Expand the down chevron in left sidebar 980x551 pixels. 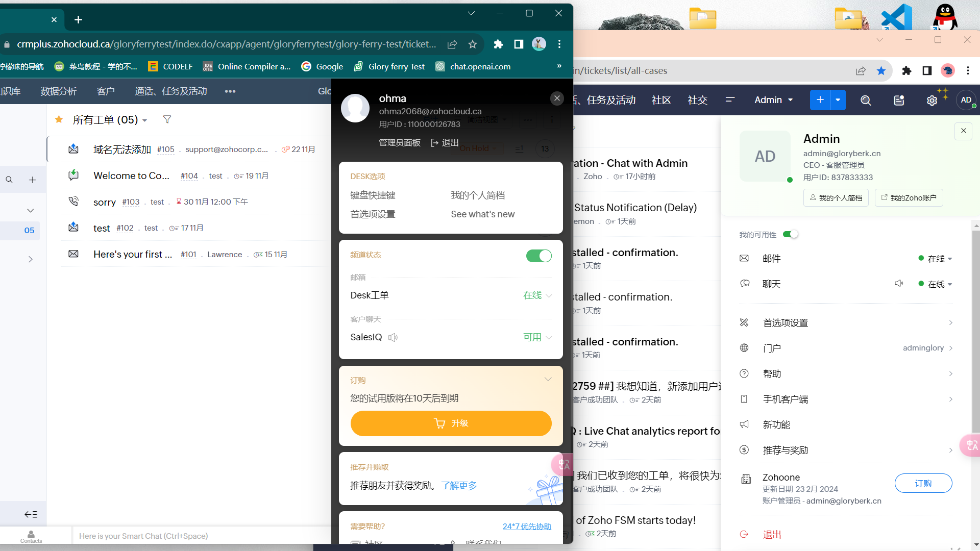pos(31,210)
